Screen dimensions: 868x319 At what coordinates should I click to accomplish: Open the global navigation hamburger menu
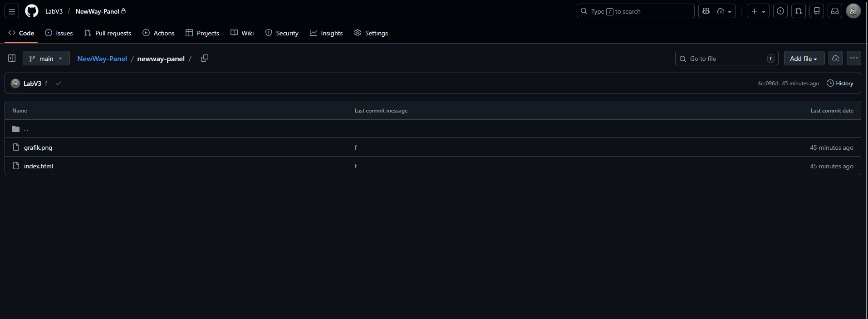12,11
